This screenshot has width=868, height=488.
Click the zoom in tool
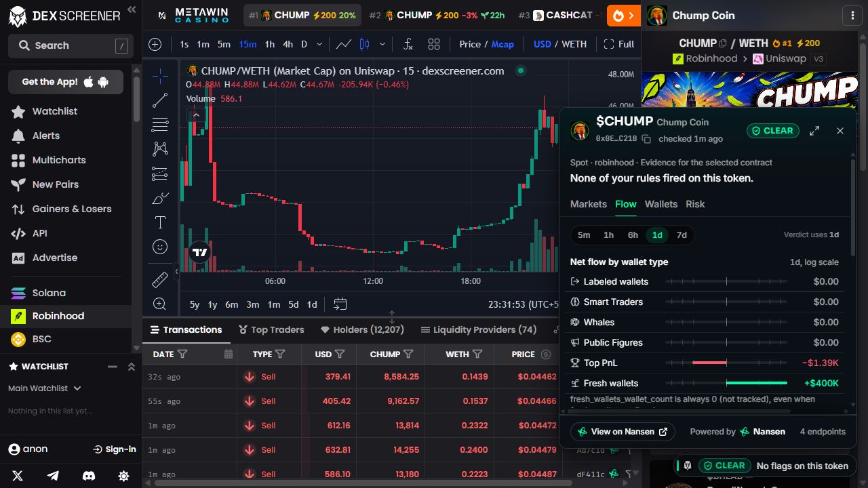pos(160,304)
